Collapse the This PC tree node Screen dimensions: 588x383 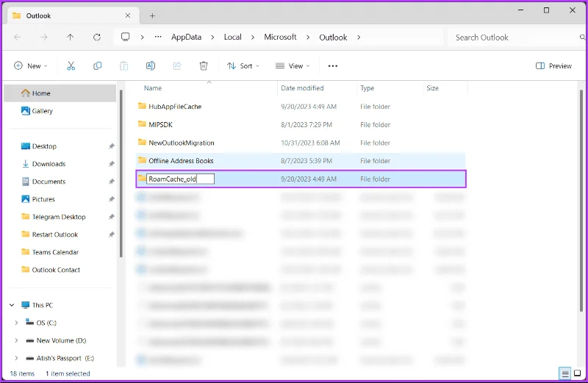point(12,305)
